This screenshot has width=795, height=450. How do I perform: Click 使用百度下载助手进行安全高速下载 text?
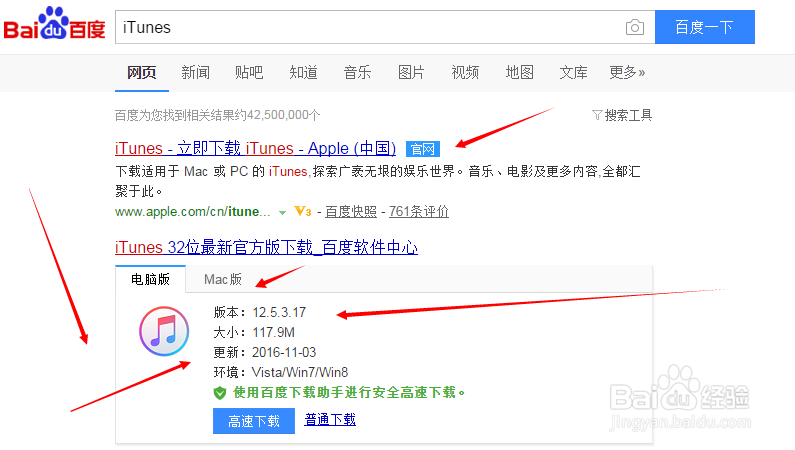coord(349,393)
